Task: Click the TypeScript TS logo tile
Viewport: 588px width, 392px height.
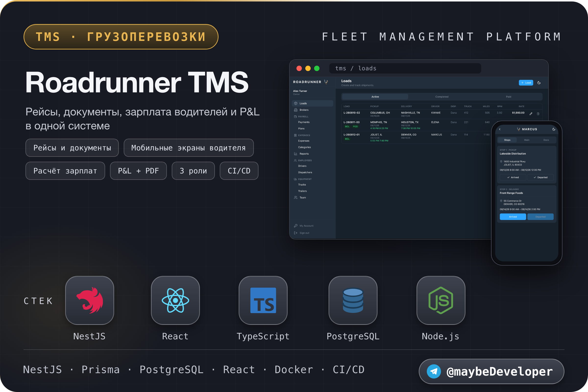Action: tap(263, 300)
